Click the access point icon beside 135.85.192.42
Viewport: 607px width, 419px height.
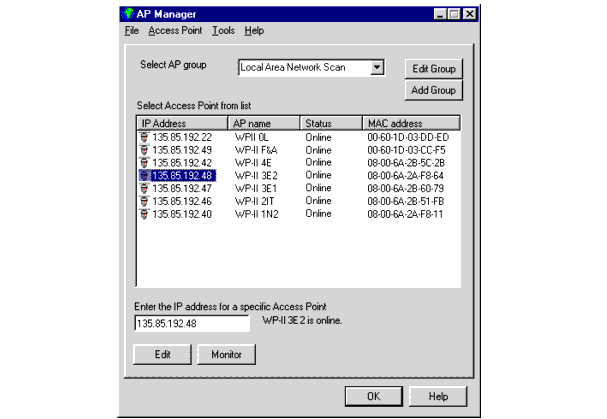144,163
